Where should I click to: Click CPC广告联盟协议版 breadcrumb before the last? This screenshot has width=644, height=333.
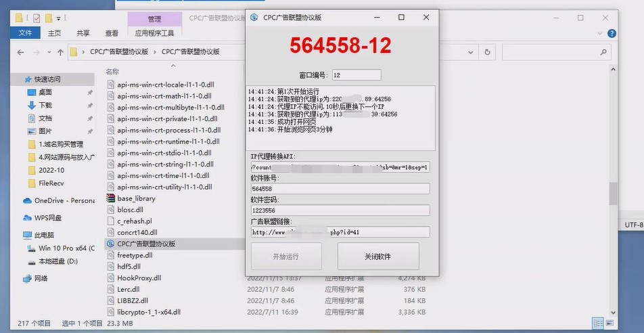point(119,52)
